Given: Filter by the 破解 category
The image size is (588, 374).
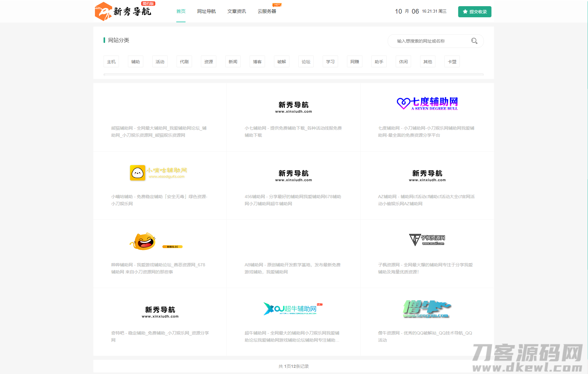Looking at the screenshot, I should [282, 62].
